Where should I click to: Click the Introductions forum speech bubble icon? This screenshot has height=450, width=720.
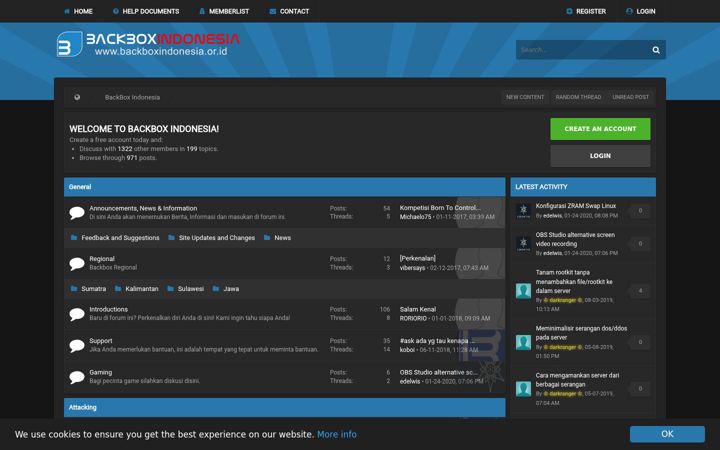point(77,314)
